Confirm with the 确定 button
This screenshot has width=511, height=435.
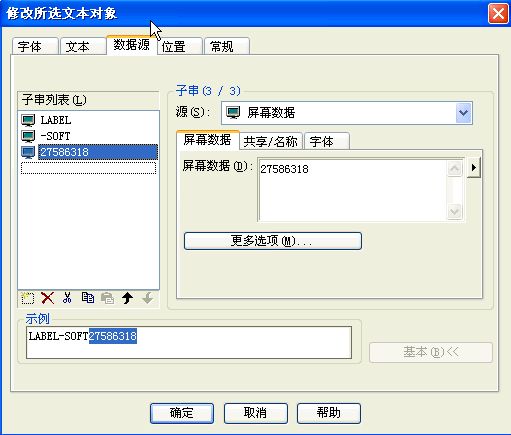pyautogui.click(x=182, y=413)
